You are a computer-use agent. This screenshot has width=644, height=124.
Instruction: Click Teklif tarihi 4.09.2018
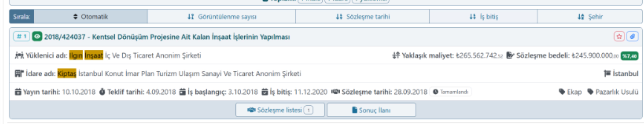[x=161, y=92]
